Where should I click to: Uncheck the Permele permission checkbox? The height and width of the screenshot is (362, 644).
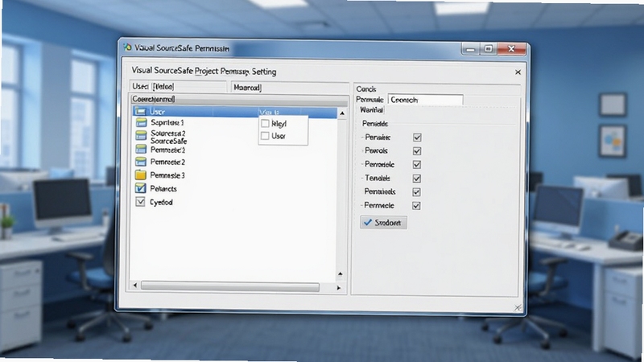click(416, 206)
